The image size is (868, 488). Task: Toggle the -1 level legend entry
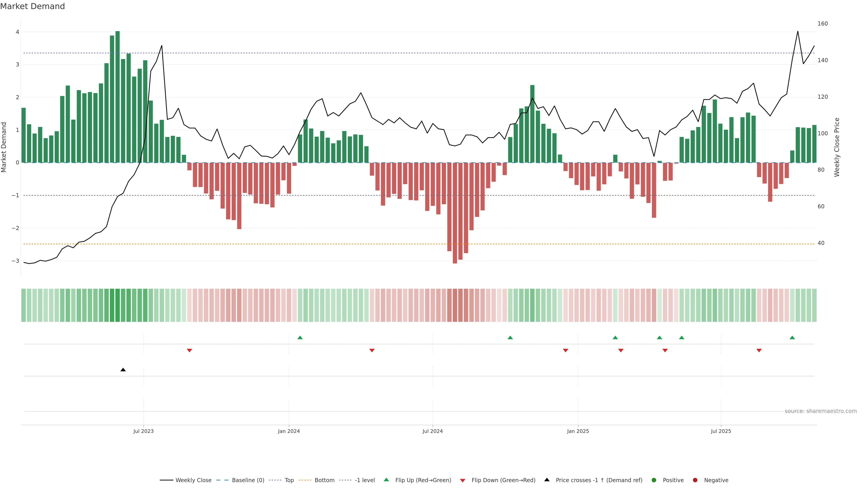[x=365, y=480]
